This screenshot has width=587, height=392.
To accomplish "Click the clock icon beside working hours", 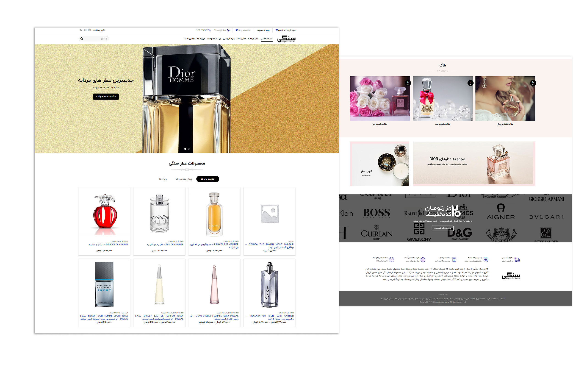I will tap(228, 30).
